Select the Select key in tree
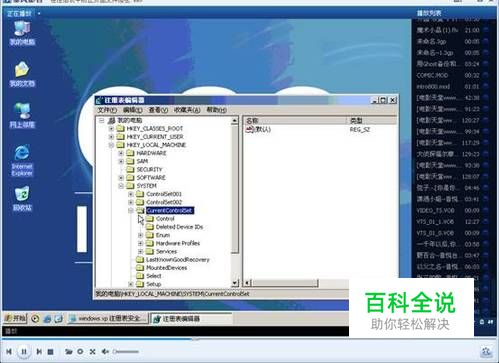This screenshot has width=499, height=363. click(x=154, y=276)
